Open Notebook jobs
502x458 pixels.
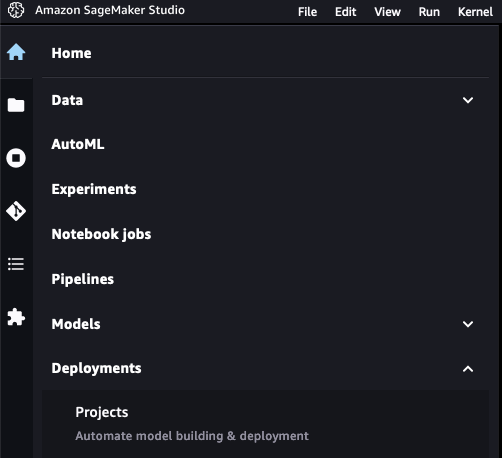(101, 234)
